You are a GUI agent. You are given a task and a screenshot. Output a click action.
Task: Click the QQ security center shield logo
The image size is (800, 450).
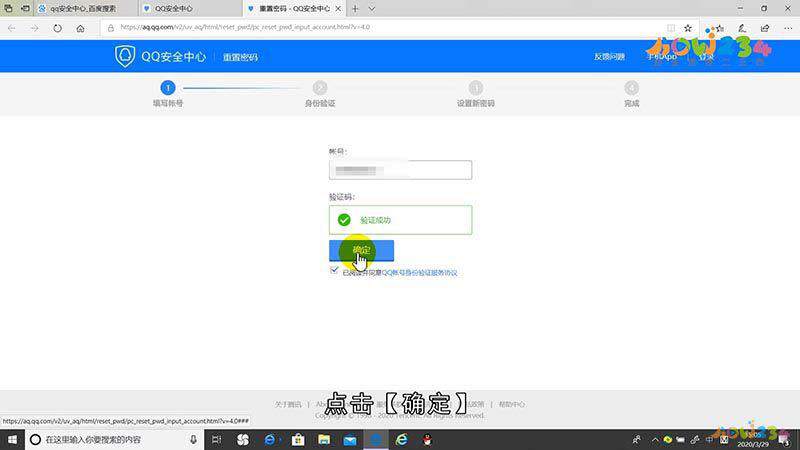124,56
